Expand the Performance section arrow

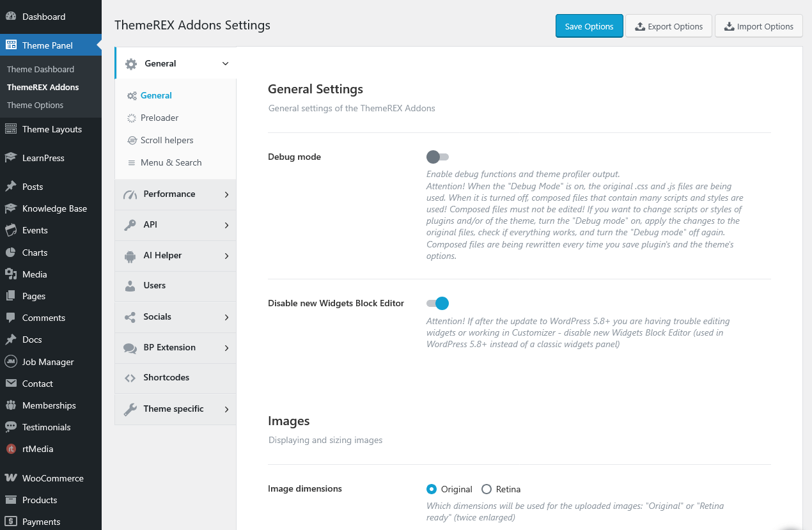226,194
